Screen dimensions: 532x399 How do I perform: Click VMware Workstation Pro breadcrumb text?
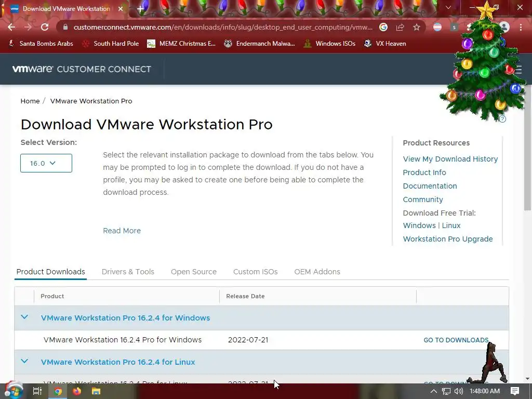(x=91, y=101)
